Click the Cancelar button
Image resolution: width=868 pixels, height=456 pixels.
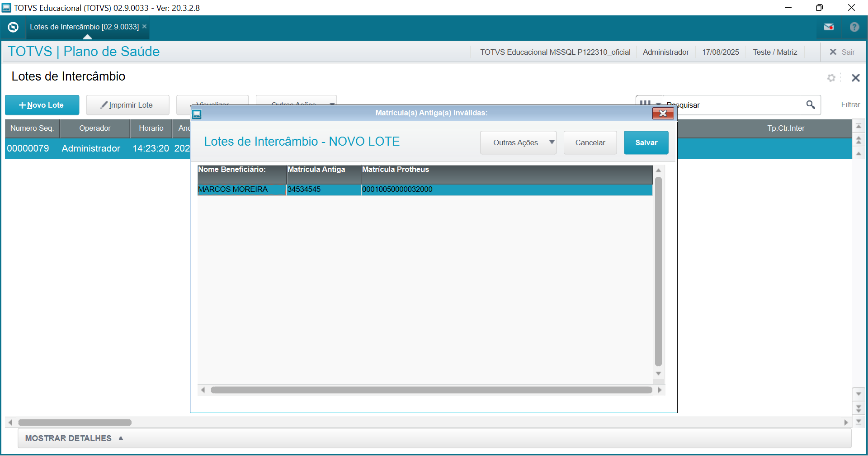[590, 142]
